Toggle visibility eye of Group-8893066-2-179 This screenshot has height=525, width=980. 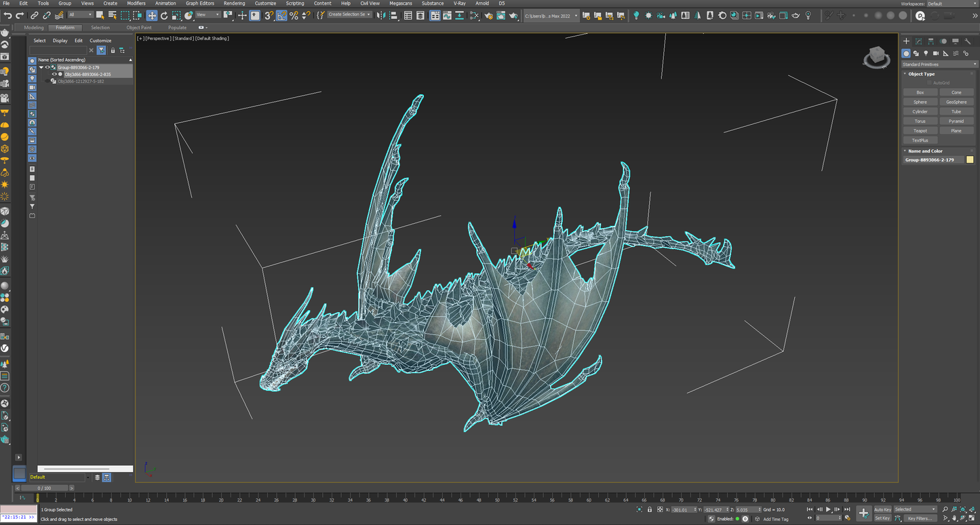click(x=47, y=68)
